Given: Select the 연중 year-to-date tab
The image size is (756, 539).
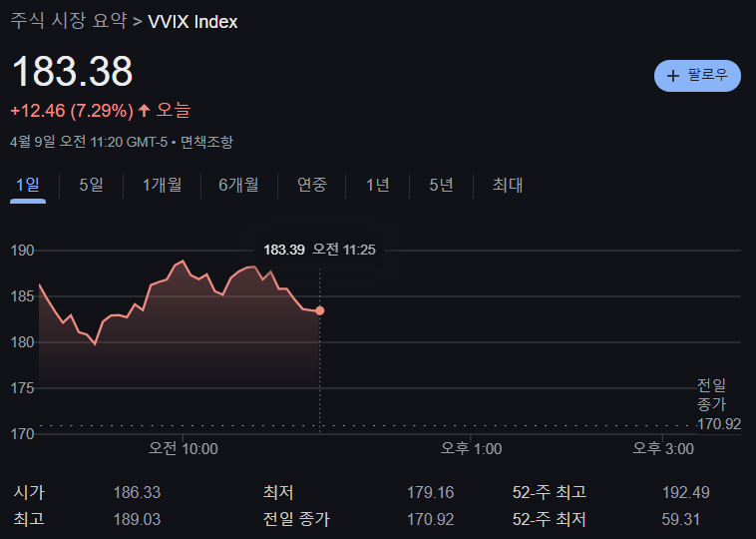Looking at the screenshot, I should coord(312,185).
